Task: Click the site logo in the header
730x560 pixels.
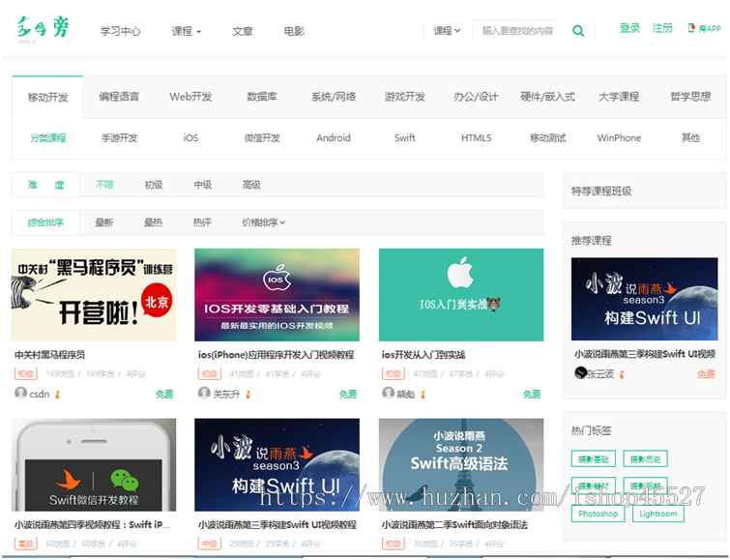Action: (x=44, y=28)
